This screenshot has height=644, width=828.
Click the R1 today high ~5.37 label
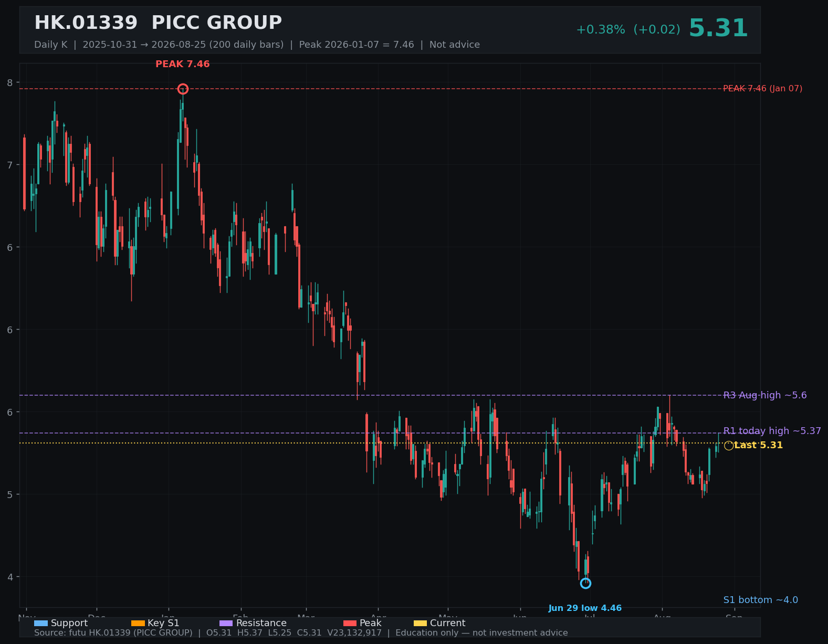[772, 431]
